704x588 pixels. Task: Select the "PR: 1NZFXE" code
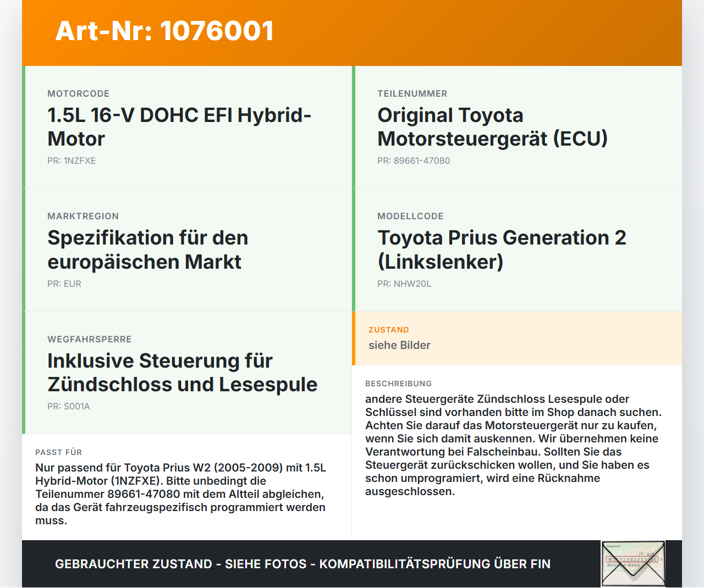click(x=71, y=161)
